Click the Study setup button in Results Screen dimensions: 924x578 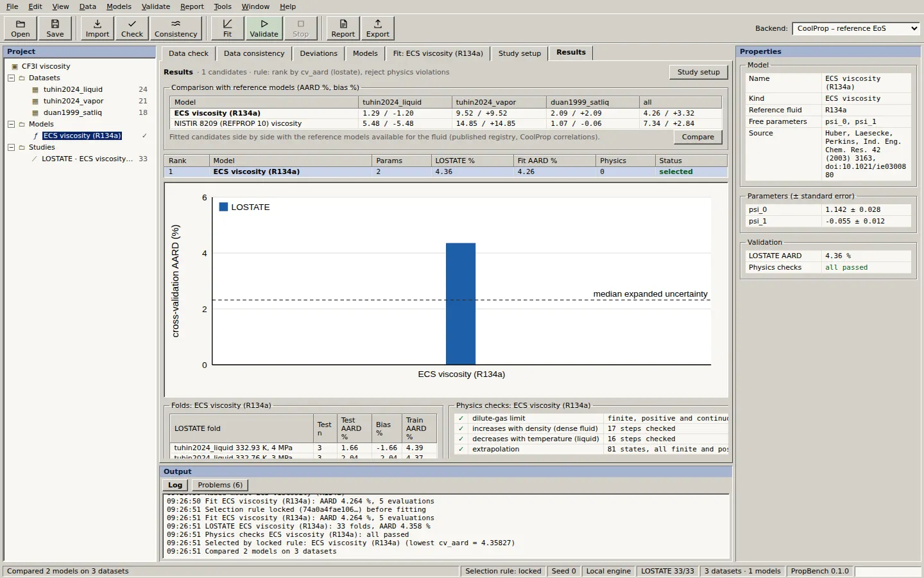tap(698, 72)
